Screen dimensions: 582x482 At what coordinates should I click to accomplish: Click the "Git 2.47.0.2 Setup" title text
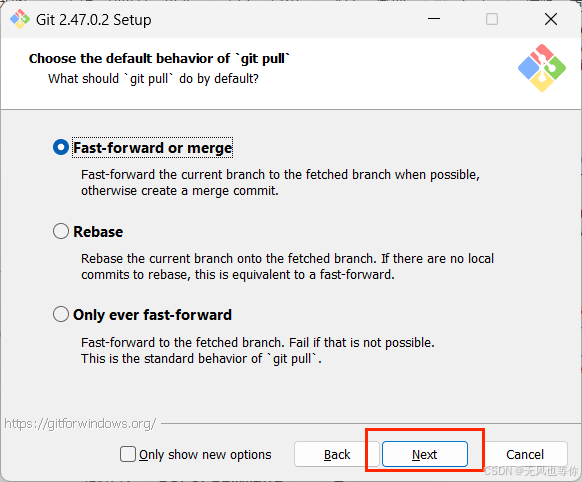(x=94, y=20)
